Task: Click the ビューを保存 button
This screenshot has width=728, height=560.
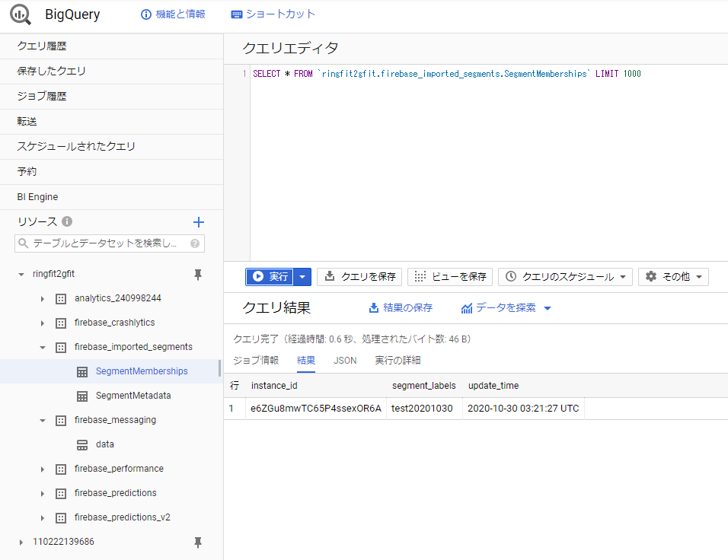Action: tap(450, 277)
